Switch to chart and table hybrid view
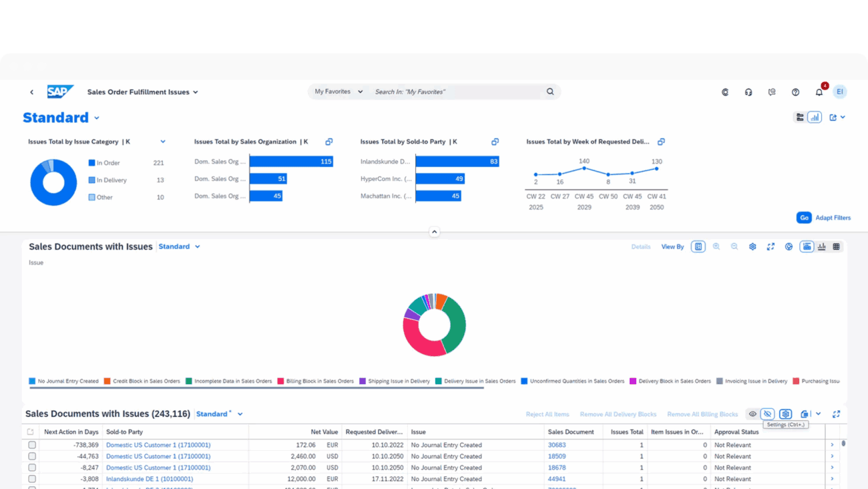The width and height of the screenshot is (868, 489). click(807, 247)
